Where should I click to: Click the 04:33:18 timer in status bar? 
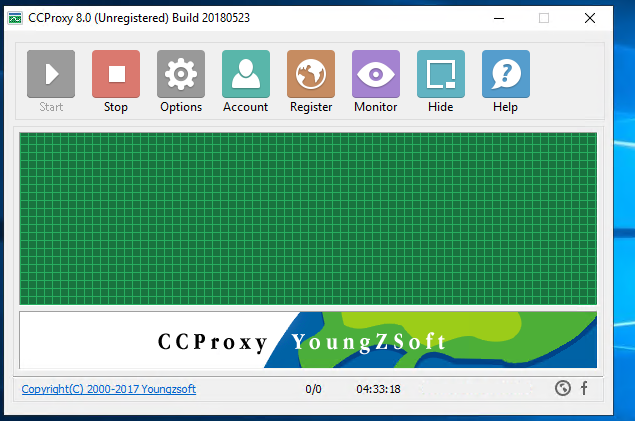[x=378, y=389]
